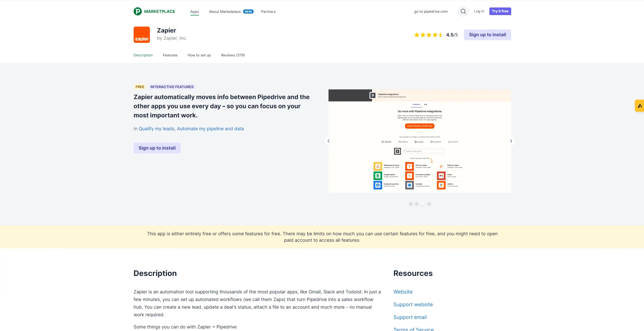Open About Marketplace
The image size is (644, 331).
tap(224, 12)
